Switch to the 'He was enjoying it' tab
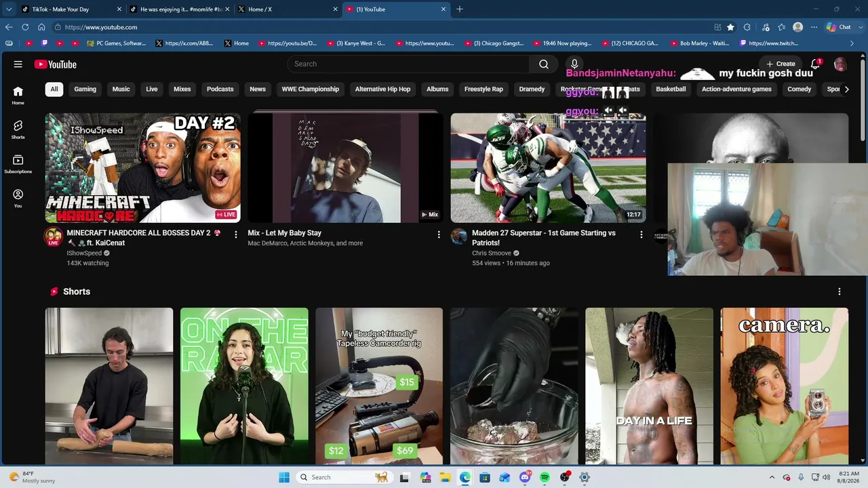The width and height of the screenshot is (868, 488). (180, 9)
